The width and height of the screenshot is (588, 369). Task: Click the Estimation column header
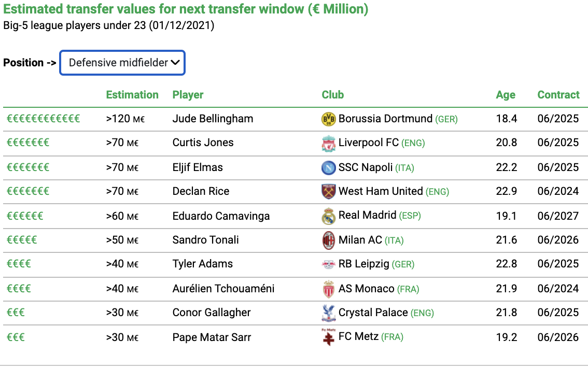click(x=132, y=95)
